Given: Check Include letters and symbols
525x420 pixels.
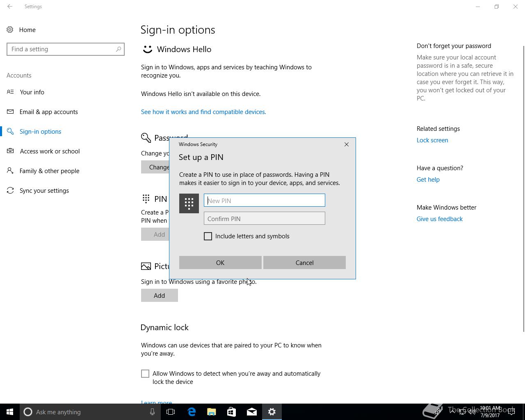Looking at the screenshot, I should (x=208, y=236).
